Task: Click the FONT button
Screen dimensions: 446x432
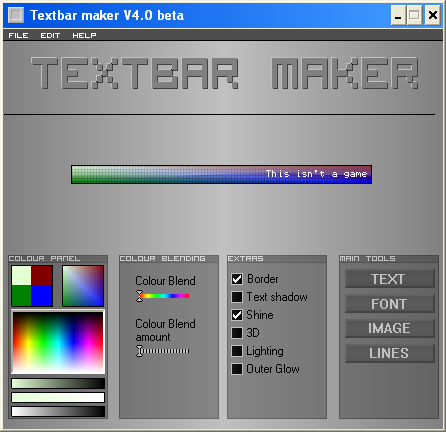Action: 390,304
